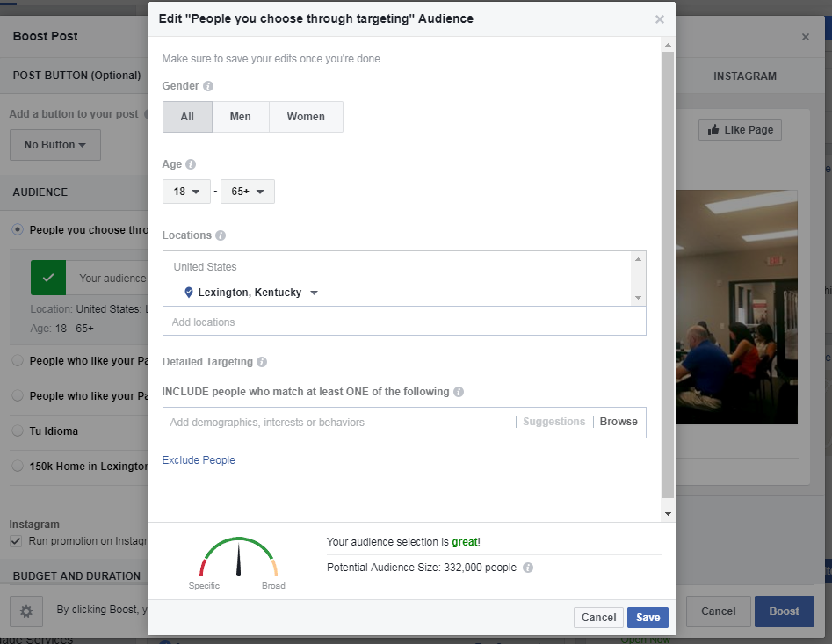The height and width of the screenshot is (644, 832).
Task: Click the Lexington, Kentucky location pin icon
Action: coord(188,293)
